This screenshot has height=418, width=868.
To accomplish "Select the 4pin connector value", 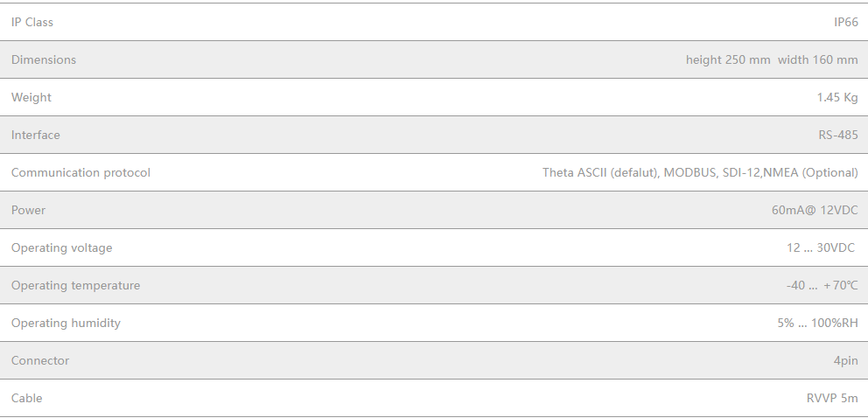I will pyautogui.click(x=845, y=360).
